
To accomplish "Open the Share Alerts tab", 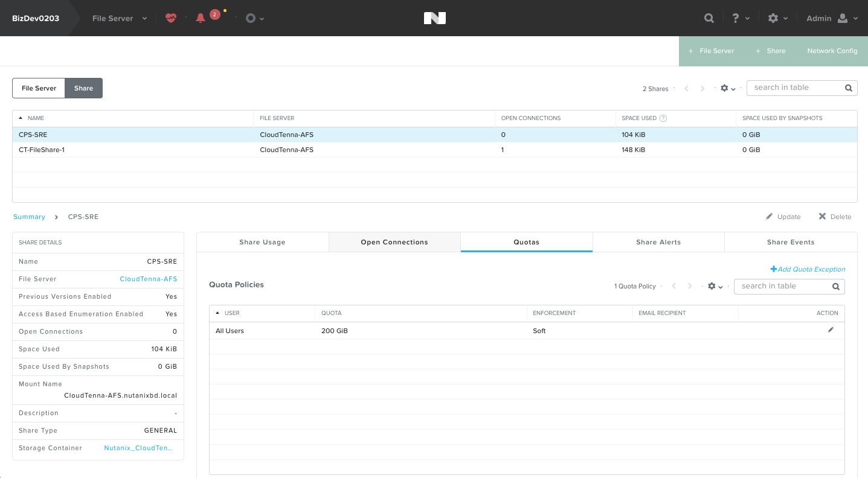I will pos(658,242).
